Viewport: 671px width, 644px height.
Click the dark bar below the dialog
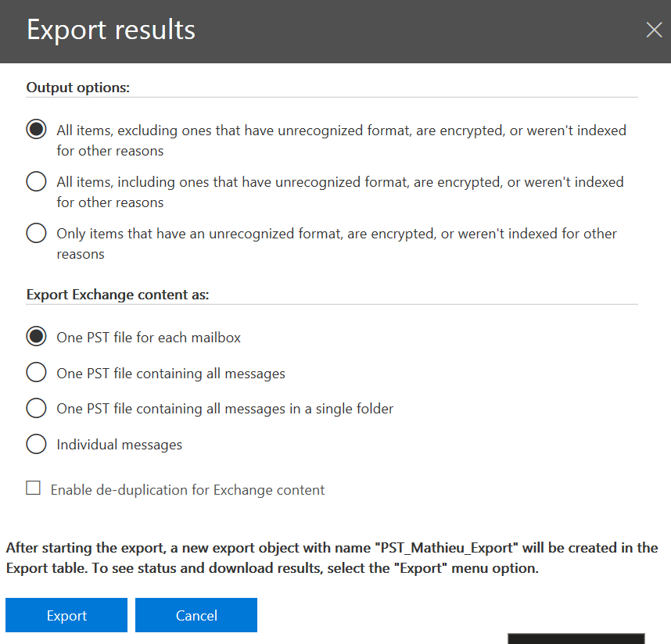click(576, 639)
